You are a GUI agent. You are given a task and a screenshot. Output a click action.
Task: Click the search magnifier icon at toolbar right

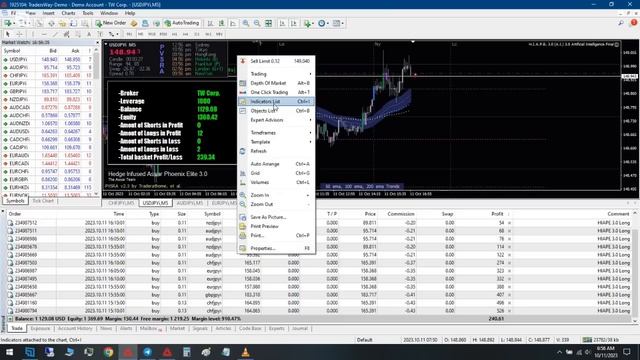click(x=621, y=23)
